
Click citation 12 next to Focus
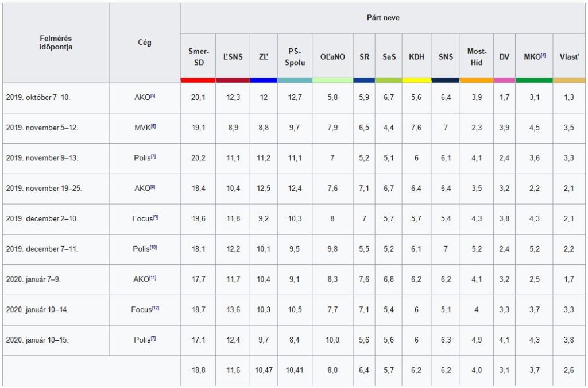pyautogui.click(x=155, y=309)
